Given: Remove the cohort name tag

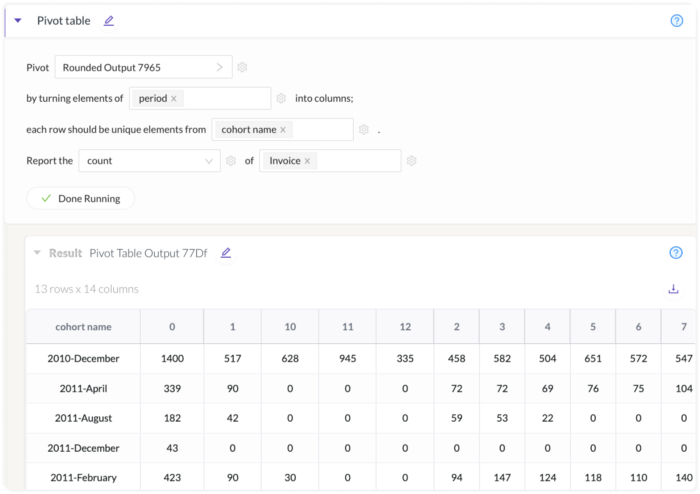Looking at the screenshot, I should pos(283,130).
